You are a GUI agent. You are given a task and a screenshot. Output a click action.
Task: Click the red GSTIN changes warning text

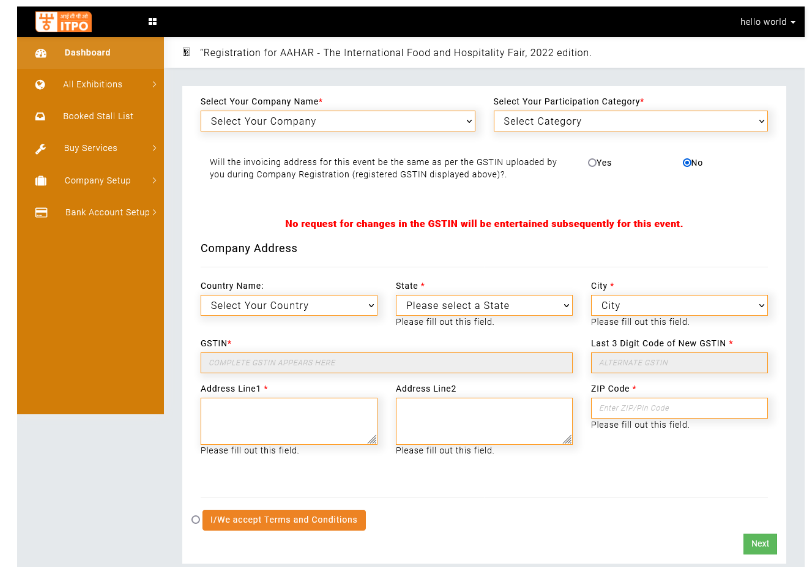484,224
